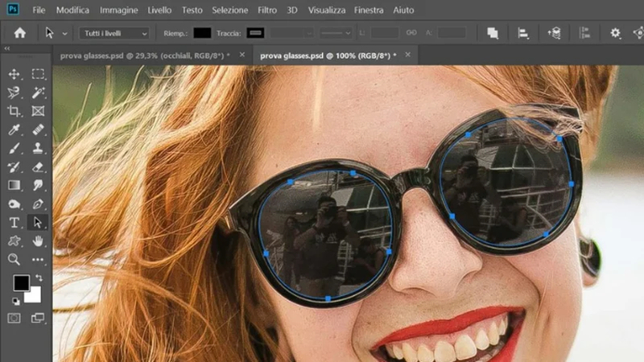Open the Visualizza menu
Screen dimensions: 644x362
(x=327, y=10)
